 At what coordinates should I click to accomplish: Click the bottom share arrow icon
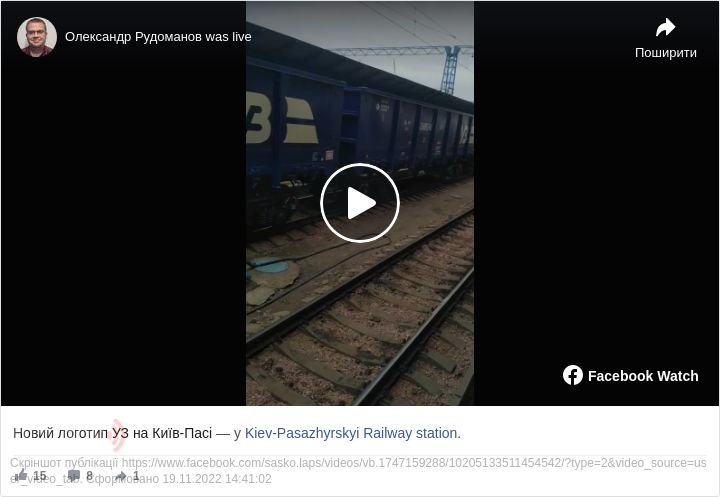121,475
